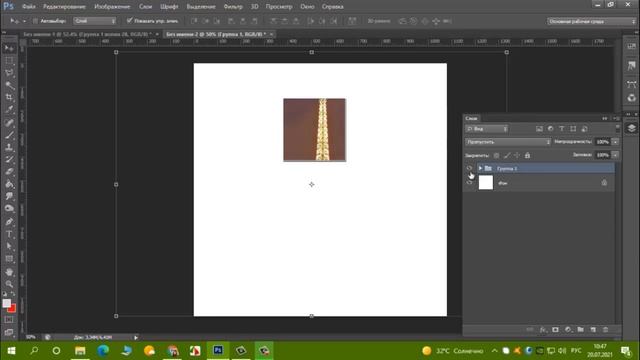640x360 pixels.
Task: Open the Слои menu
Action: pyautogui.click(x=145, y=7)
